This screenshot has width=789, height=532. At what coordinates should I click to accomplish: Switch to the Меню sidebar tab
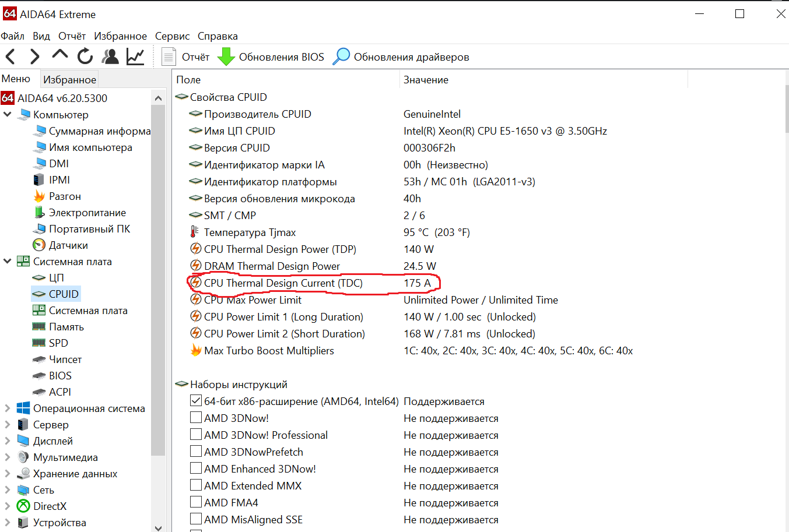coord(16,79)
